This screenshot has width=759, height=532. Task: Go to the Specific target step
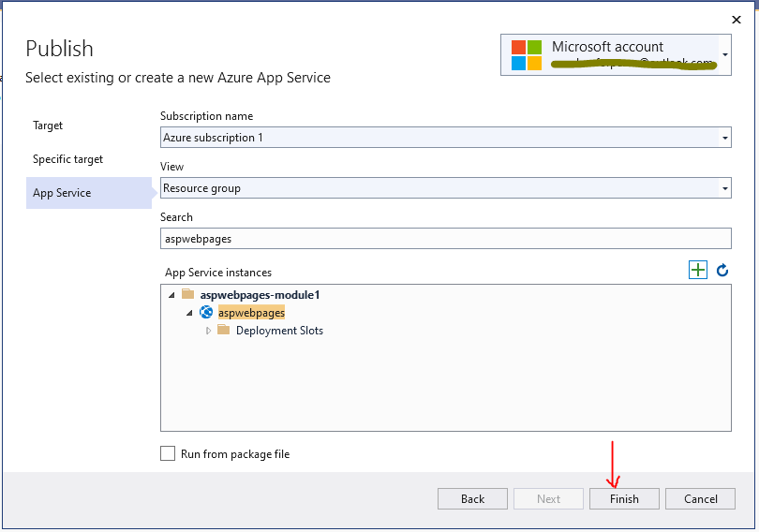pos(67,159)
